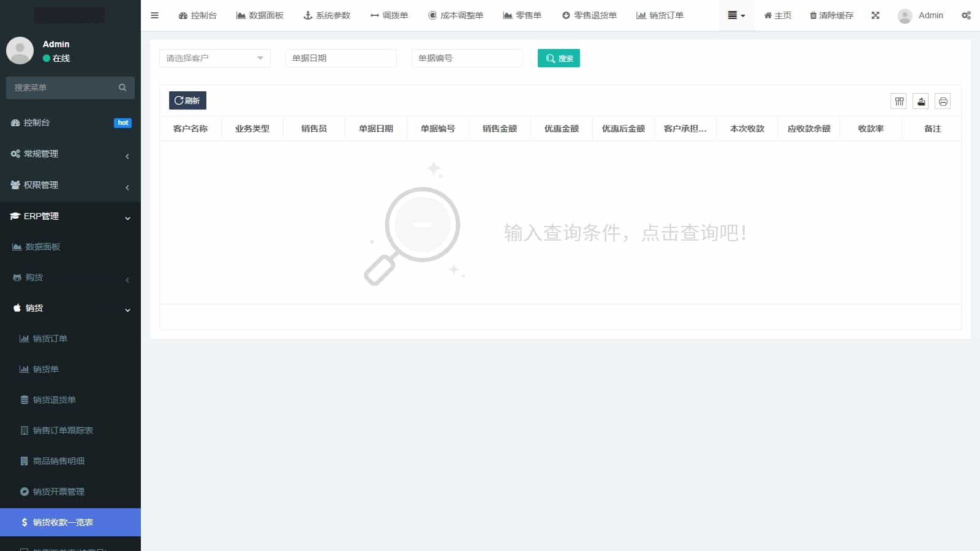The image size is (980, 551).
Task: Click the Admin avatar in the top bar
Action: pos(905,15)
